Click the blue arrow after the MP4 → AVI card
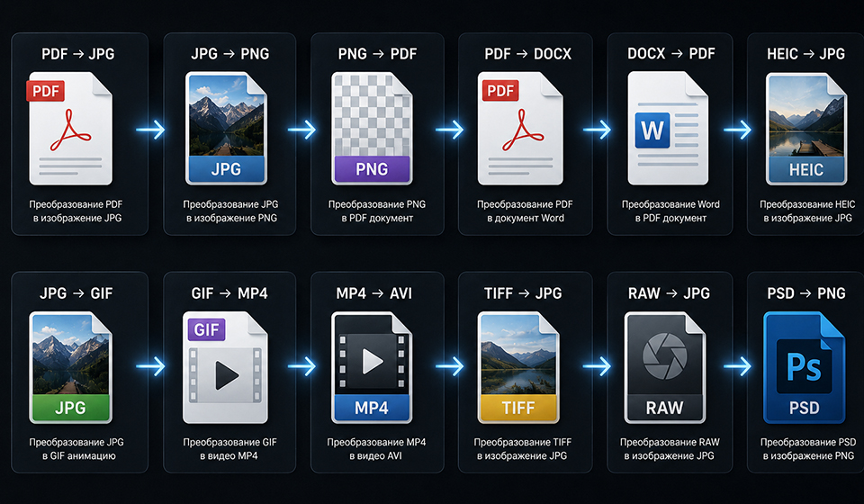 coord(450,365)
